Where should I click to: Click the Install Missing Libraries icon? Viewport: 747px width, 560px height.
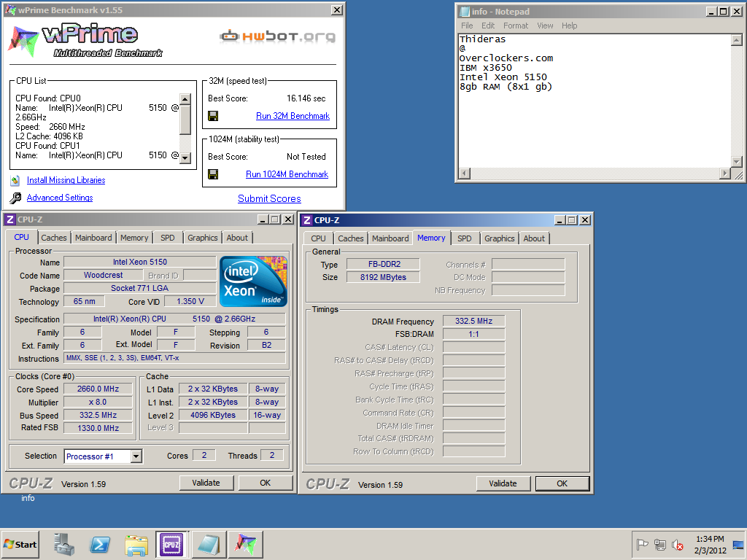point(15,180)
